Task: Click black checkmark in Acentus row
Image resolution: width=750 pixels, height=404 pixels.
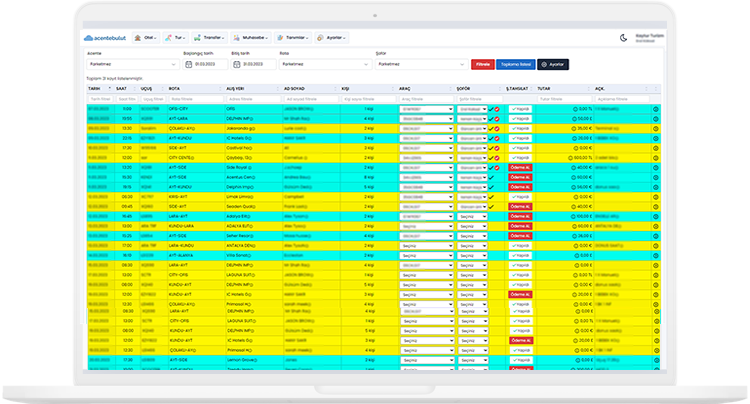Action: coord(491,177)
